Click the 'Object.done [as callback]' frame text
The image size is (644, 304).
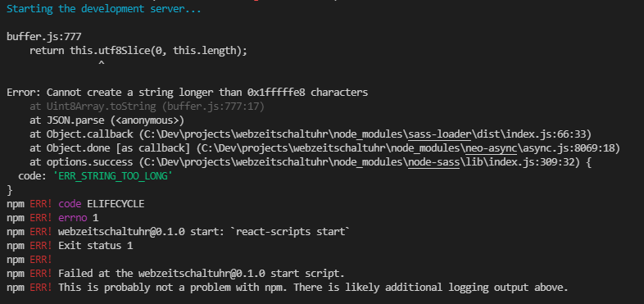(118, 147)
